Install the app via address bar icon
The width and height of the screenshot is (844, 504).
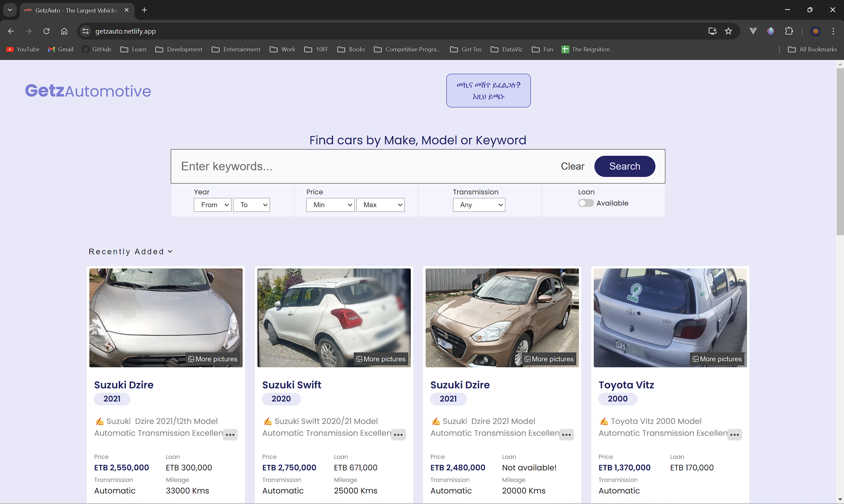712,31
